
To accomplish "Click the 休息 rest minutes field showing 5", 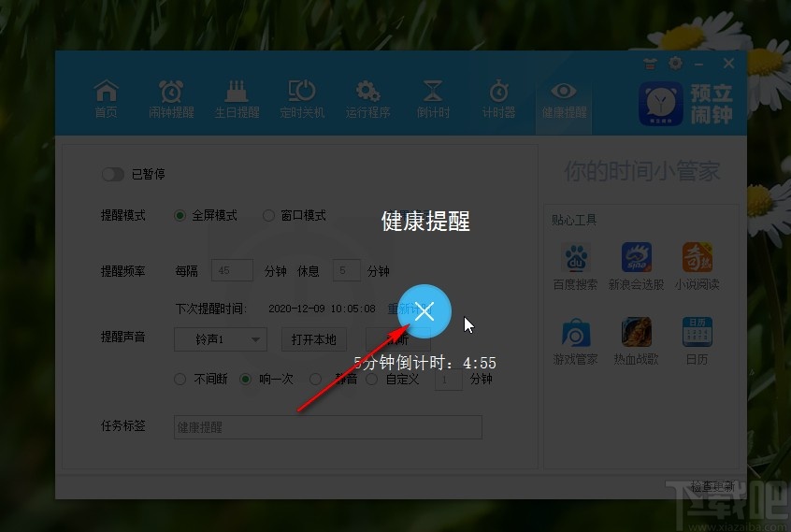I will point(347,271).
